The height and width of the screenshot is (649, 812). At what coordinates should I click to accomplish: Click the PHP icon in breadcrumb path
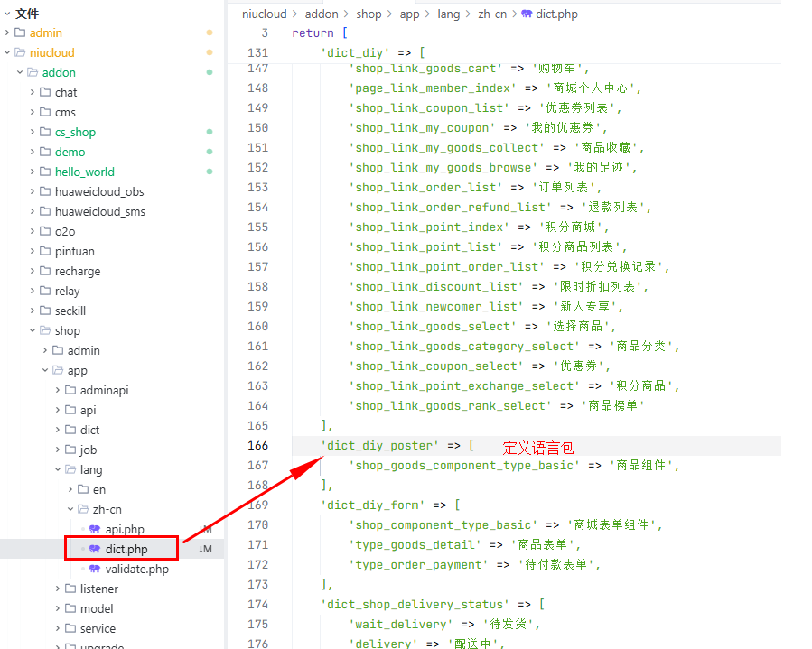click(527, 14)
